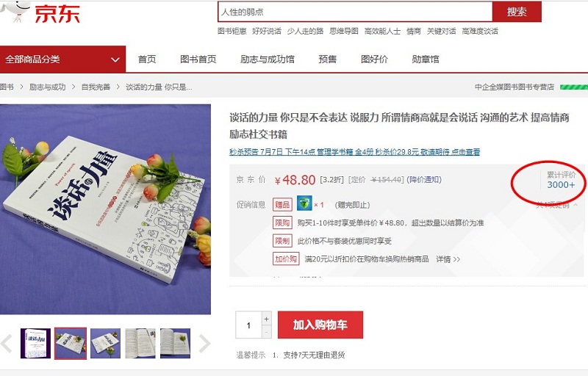Click the blue 秒杀预告 promotion link

(x=354, y=152)
